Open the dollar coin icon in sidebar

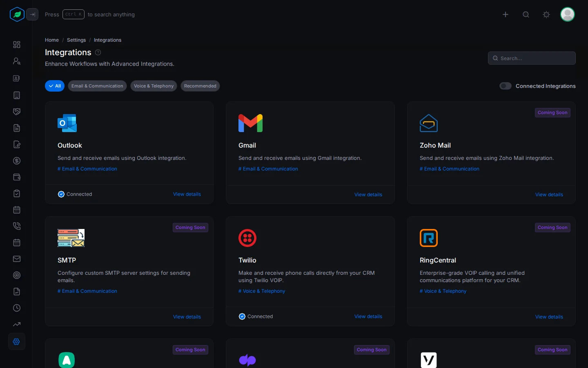tap(17, 161)
